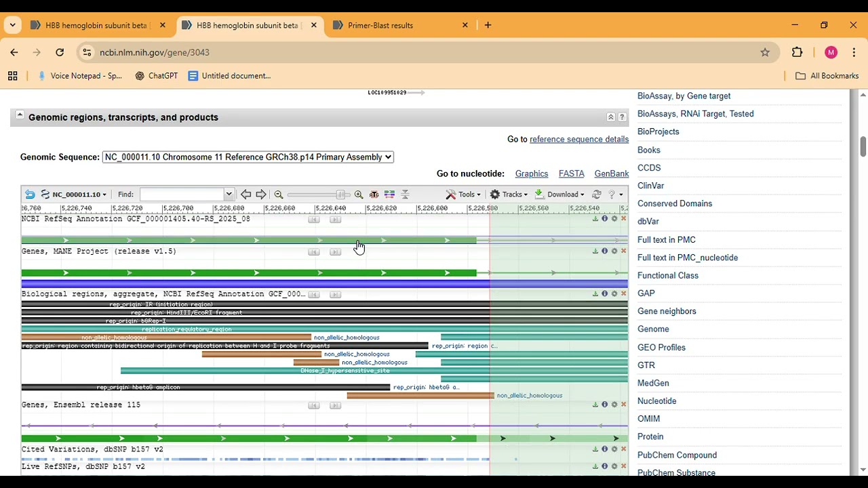868x488 pixels.
Task: Open settings gear for Genes, MANE Project track
Action: coord(614,251)
